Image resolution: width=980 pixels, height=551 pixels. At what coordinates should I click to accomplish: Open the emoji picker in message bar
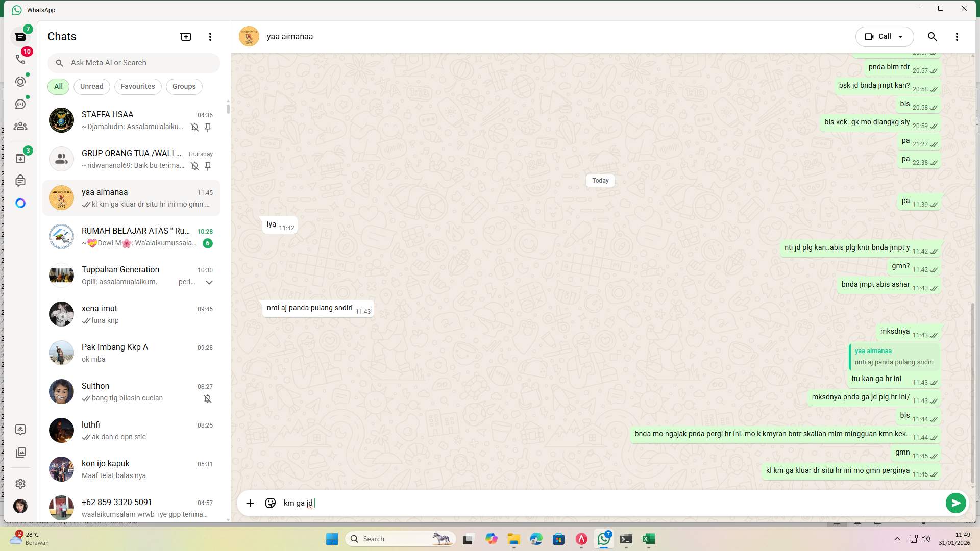point(270,503)
